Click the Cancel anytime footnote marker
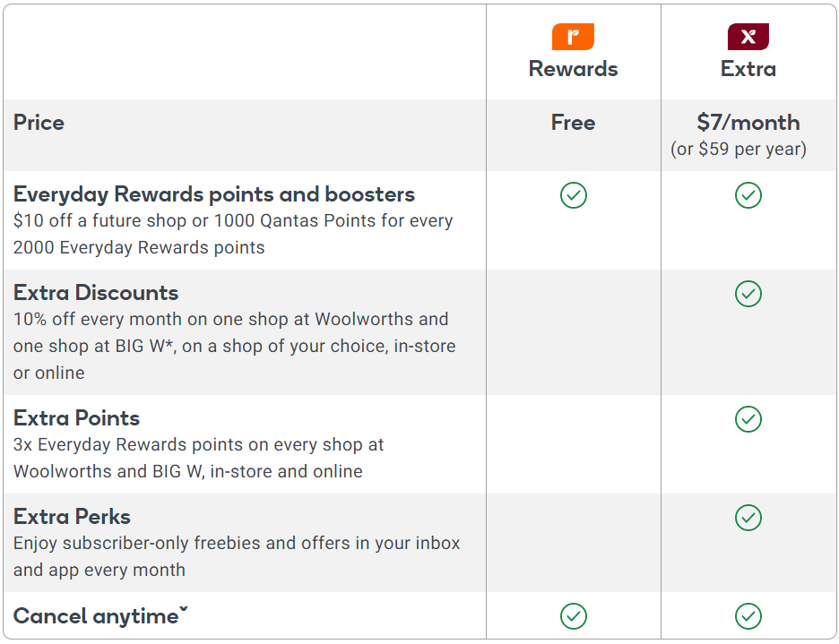The height and width of the screenshot is (644, 839). click(184, 609)
